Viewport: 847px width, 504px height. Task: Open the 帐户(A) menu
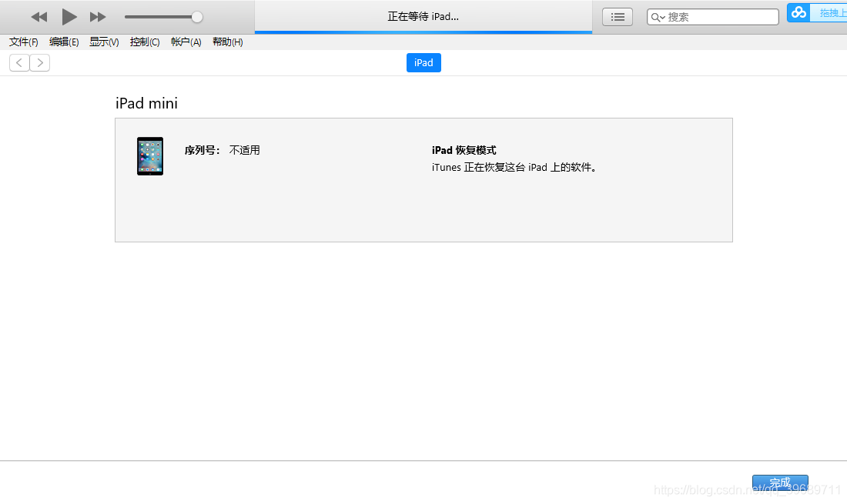click(x=186, y=42)
